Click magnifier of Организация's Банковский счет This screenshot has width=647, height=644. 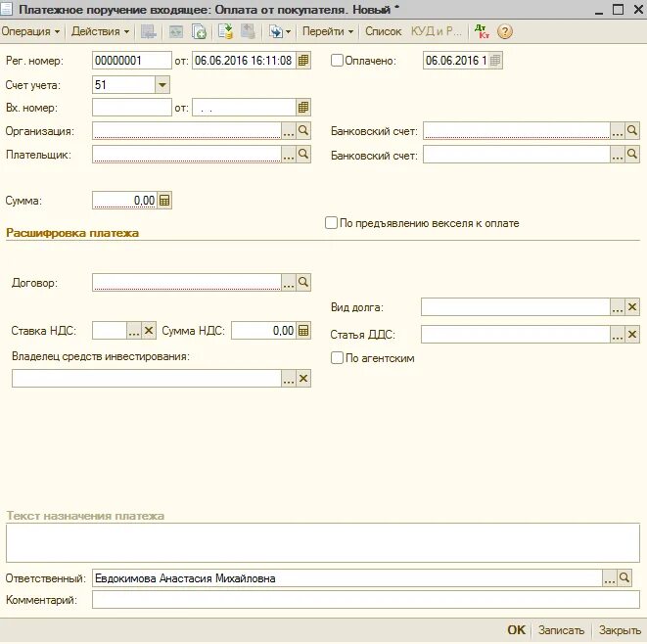(632, 131)
